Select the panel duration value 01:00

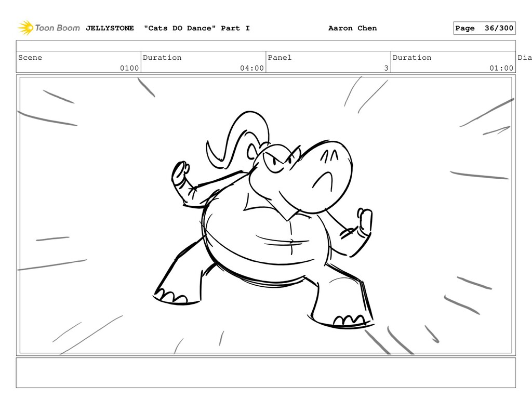[x=501, y=68]
